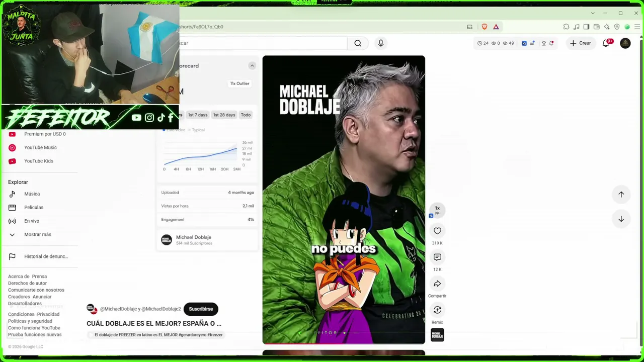Click the Brave Rewards triangle icon
Screen dimensions: 644x362
click(496, 27)
